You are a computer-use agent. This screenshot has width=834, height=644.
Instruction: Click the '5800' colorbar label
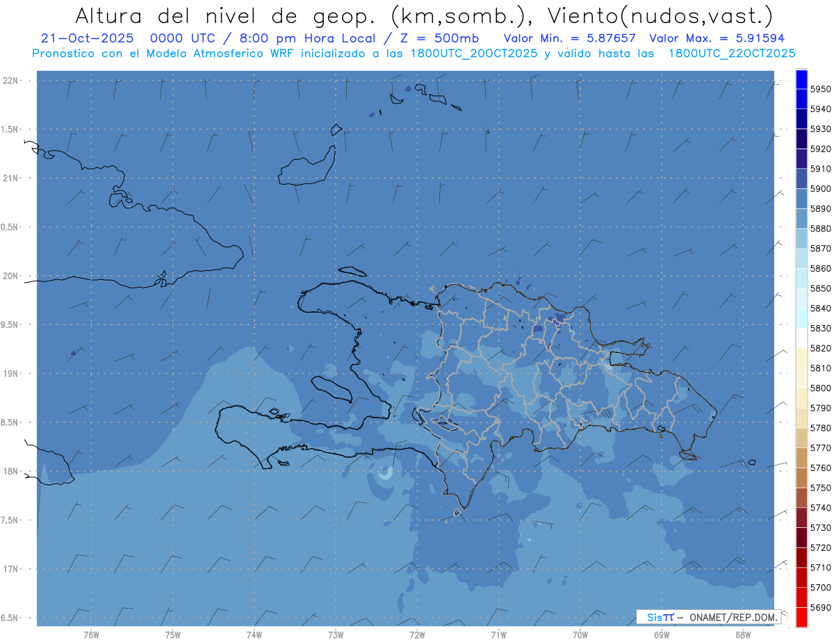point(821,388)
